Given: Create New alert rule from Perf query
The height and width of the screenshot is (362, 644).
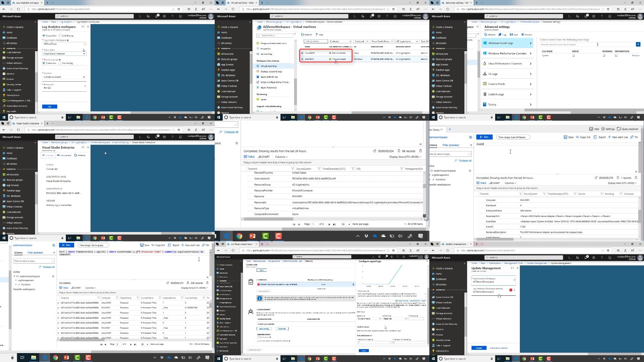Looking at the screenshot, I should tap(190, 245).
